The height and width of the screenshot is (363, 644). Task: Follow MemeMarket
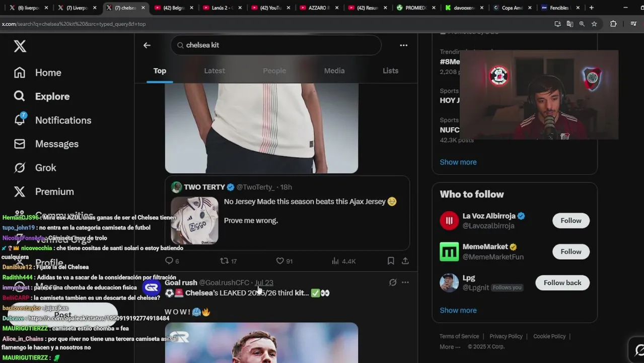pos(571,252)
